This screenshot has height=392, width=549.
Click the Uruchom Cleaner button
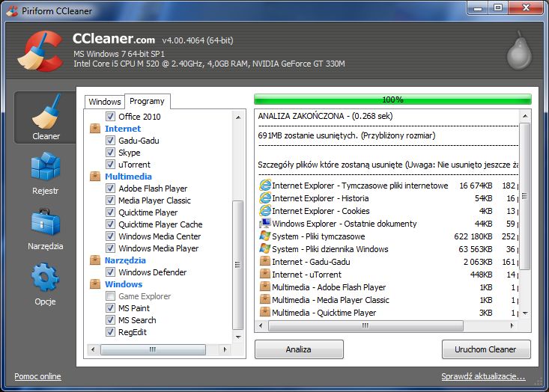486,349
